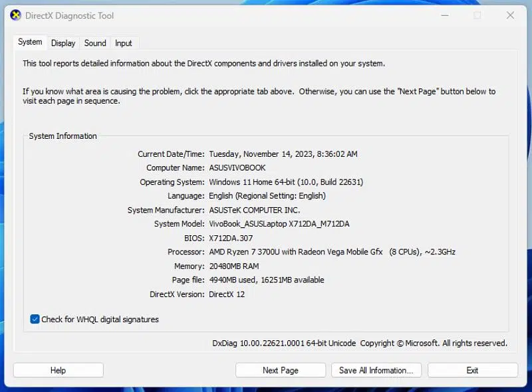Click the window title text in the title bar

(x=69, y=15)
